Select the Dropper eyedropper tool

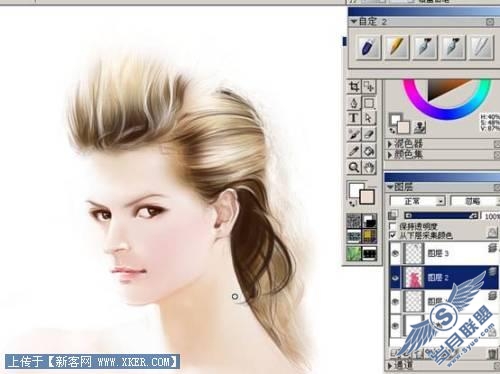[x=354, y=150]
